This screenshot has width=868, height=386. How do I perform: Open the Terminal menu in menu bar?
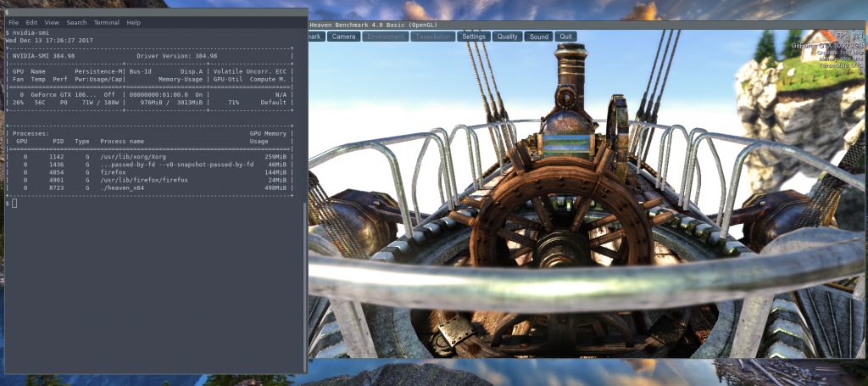coord(107,22)
